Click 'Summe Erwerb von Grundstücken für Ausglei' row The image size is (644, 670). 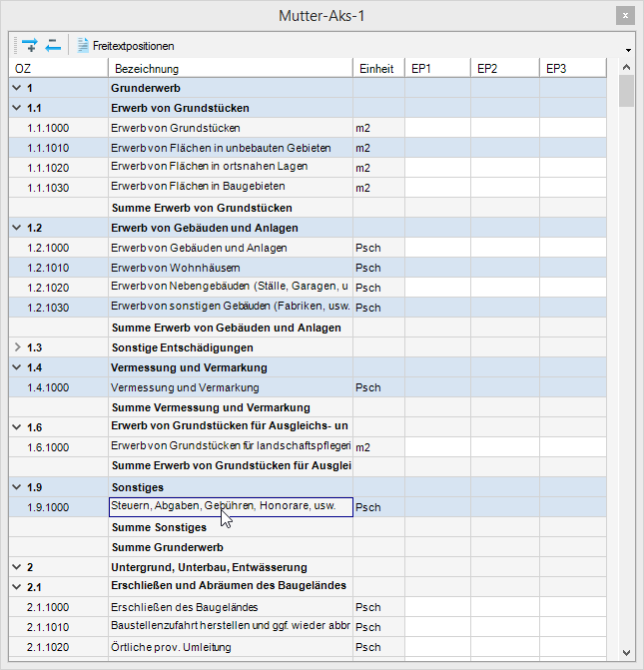tap(308, 467)
